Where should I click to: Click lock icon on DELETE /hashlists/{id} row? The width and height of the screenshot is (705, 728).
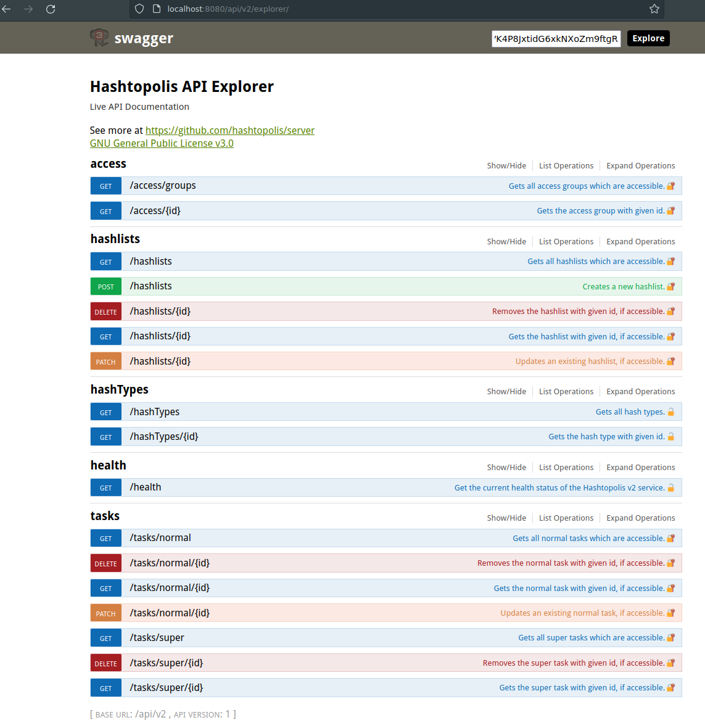coord(670,312)
